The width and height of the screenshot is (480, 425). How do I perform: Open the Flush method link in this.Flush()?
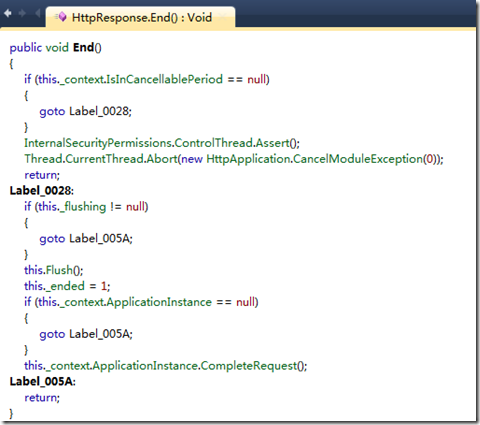click(59, 270)
